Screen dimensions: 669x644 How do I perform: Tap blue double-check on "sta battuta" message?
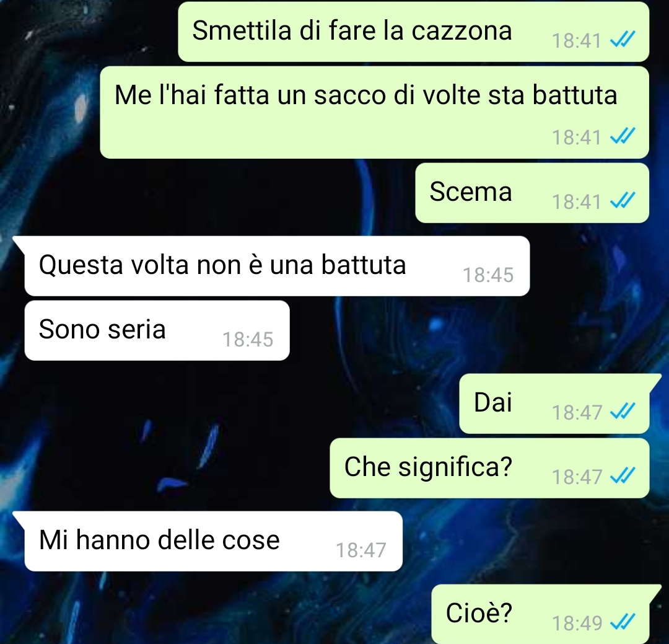click(623, 136)
